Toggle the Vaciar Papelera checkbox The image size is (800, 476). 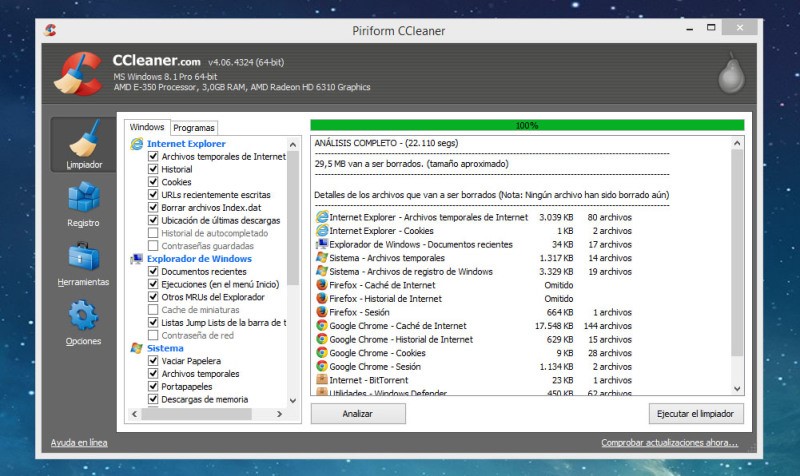[x=153, y=361]
